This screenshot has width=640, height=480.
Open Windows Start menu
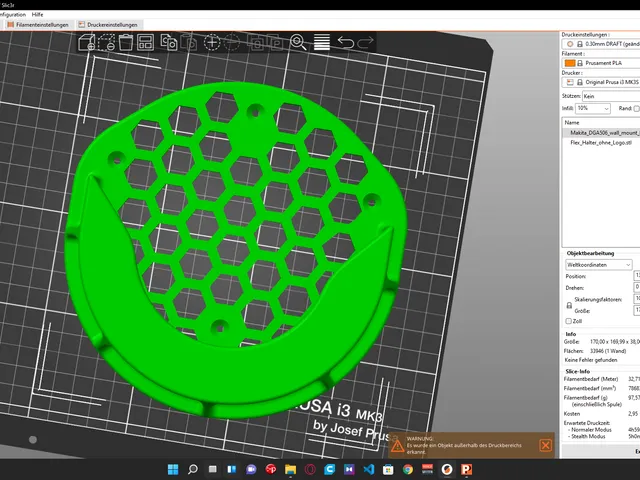(x=173, y=469)
